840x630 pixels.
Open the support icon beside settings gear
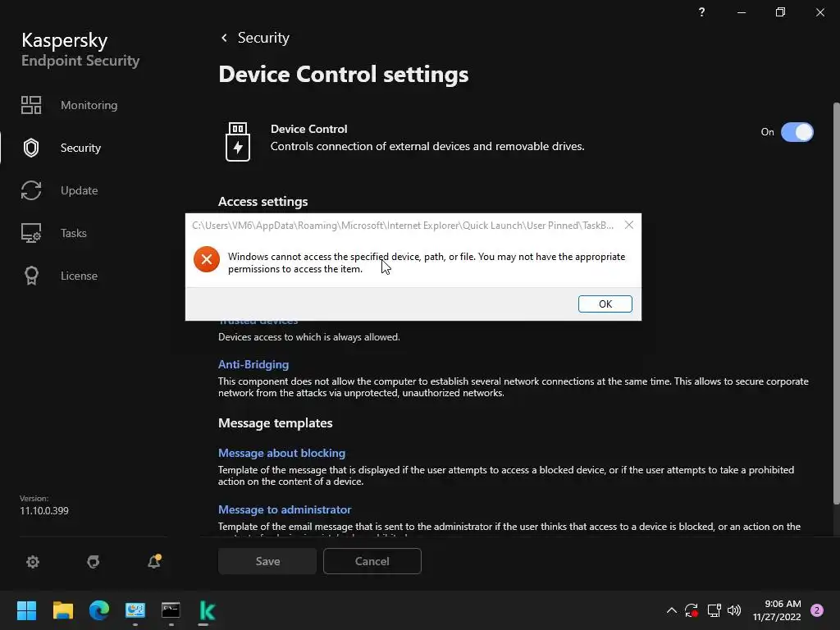[94, 561]
